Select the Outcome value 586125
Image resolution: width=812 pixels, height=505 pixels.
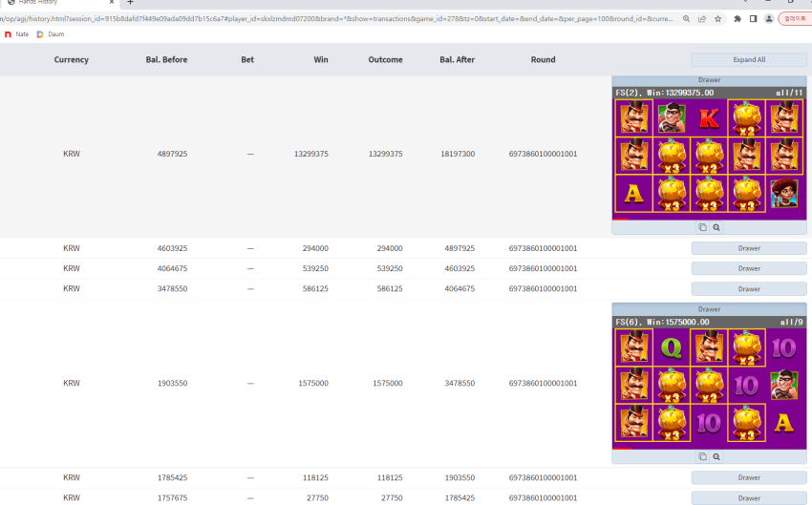(x=390, y=288)
